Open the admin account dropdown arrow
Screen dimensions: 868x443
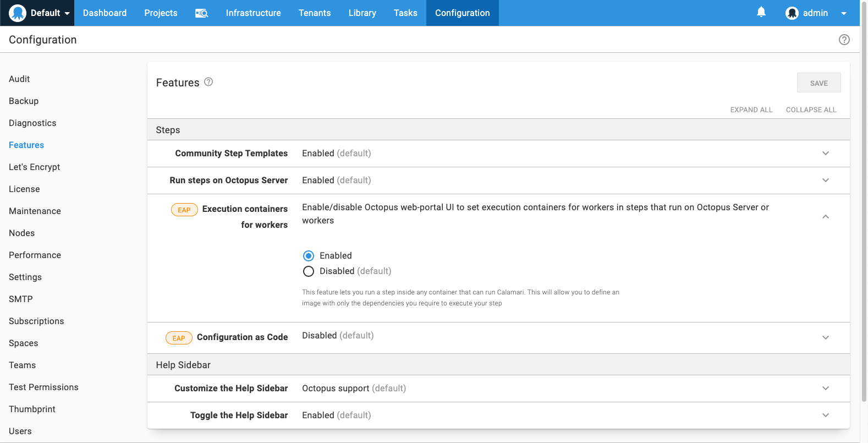pyautogui.click(x=843, y=13)
